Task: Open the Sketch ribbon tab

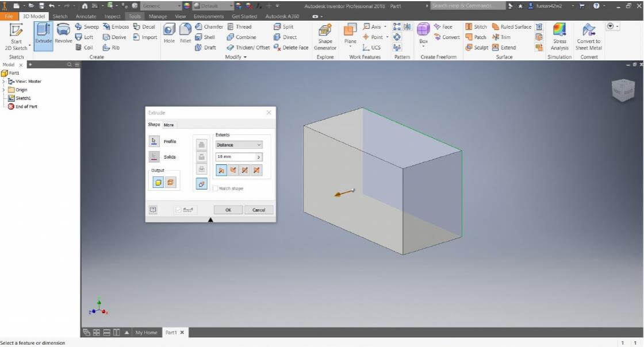Action: (60, 17)
